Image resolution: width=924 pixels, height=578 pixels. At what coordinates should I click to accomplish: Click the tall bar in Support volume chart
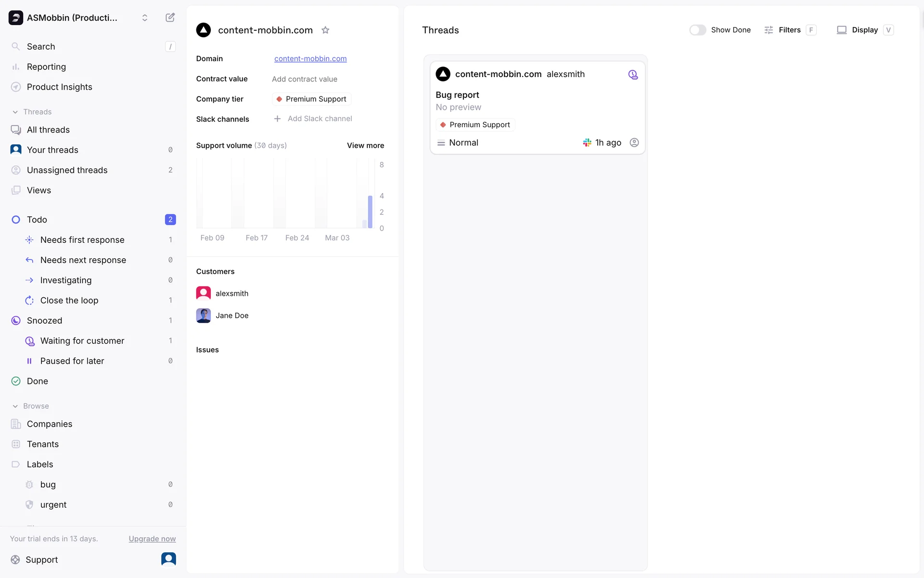[x=370, y=211]
